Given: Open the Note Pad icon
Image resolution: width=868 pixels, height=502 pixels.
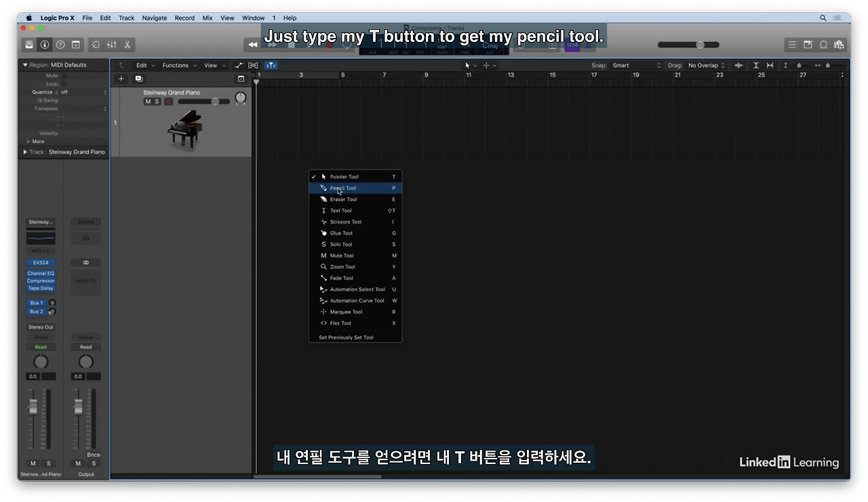Looking at the screenshot, I should [x=808, y=45].
